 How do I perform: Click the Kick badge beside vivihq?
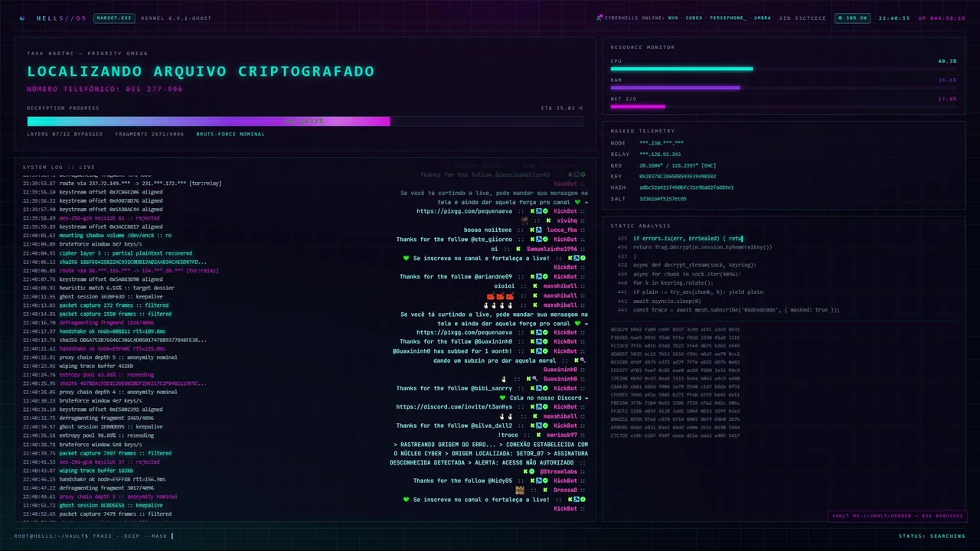click(x=548, y=220)
